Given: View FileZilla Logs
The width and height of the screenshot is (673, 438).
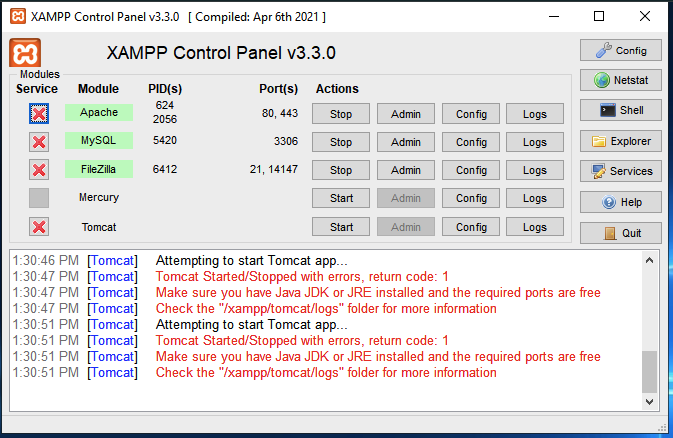Looking at the screenshot, I should click(x=535, y=170).
